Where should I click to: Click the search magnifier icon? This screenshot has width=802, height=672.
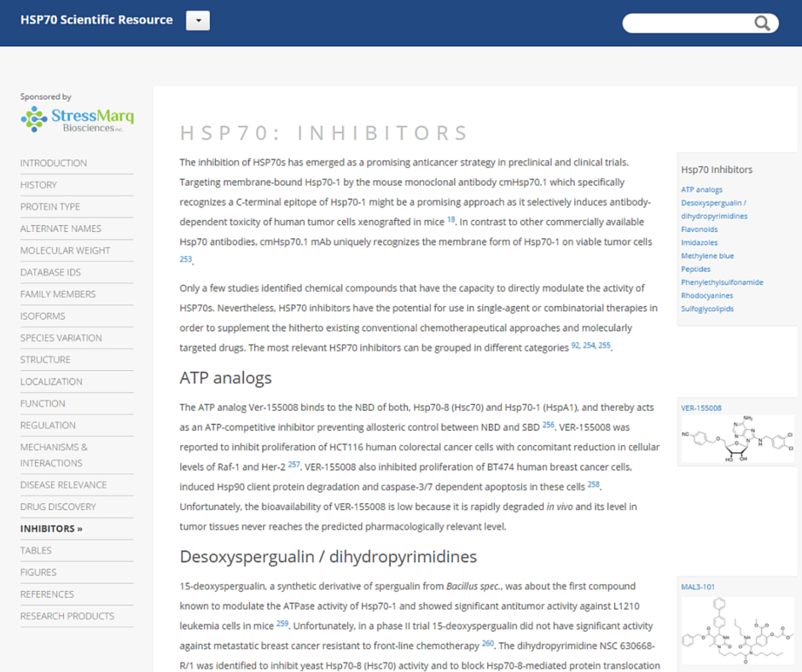coord(762,23)
